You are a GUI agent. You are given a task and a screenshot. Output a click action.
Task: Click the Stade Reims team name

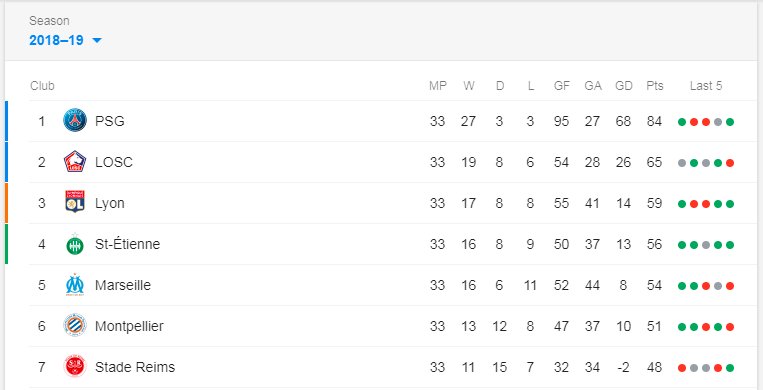135,367
